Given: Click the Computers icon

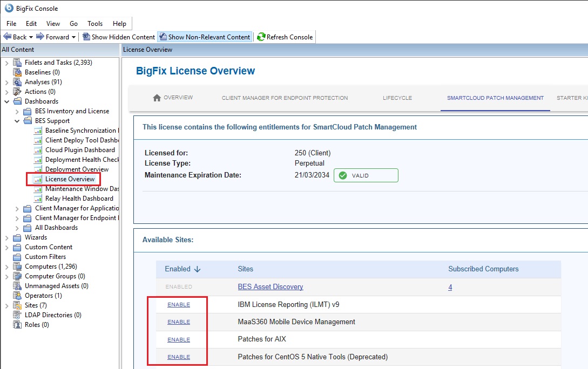Looking at the screenshot, I should [17, 266].
